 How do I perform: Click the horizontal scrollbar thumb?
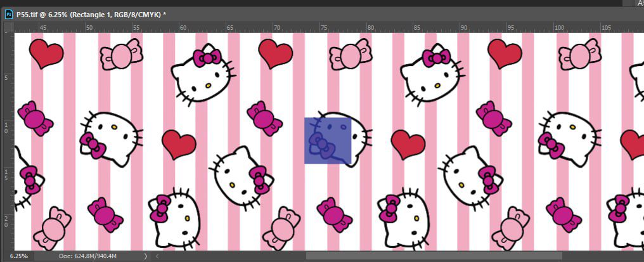point(434,256)
